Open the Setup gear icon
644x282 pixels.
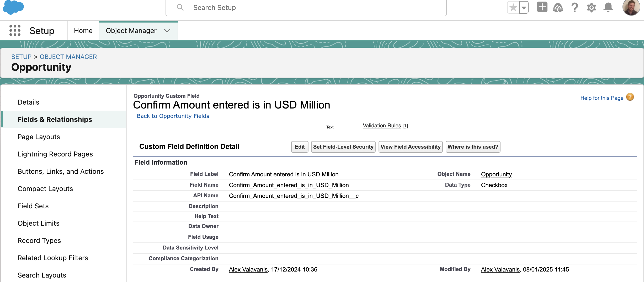591,8
